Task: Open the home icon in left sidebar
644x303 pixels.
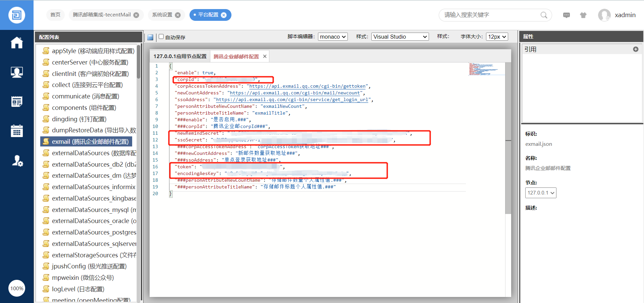Action: tap(17, 43)
